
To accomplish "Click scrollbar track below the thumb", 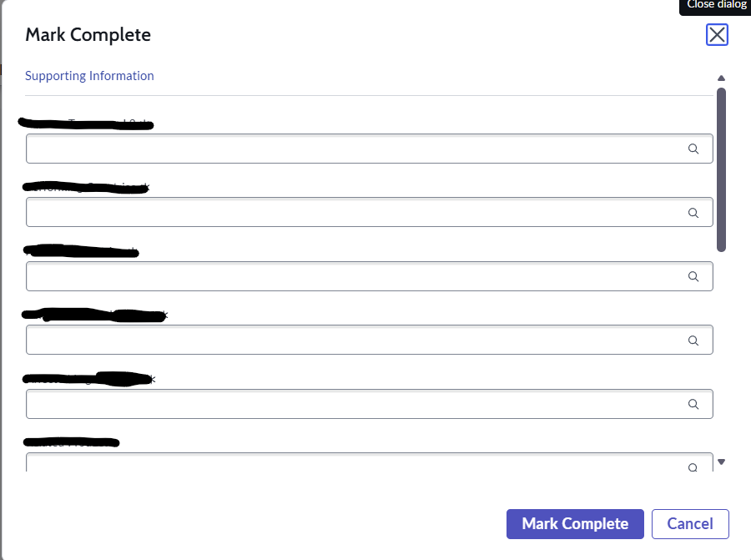I will click(721, 351).
